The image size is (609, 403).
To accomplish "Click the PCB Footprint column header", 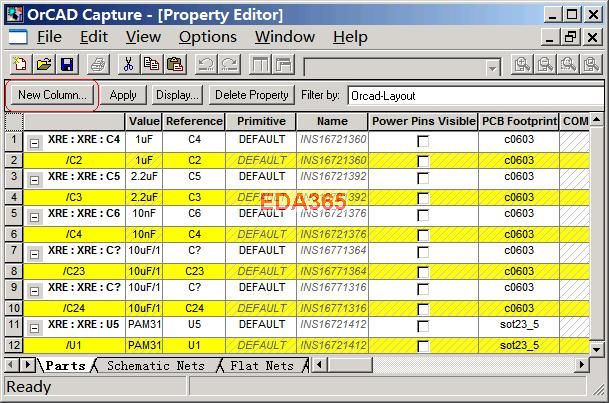I will tap(519, 121).
